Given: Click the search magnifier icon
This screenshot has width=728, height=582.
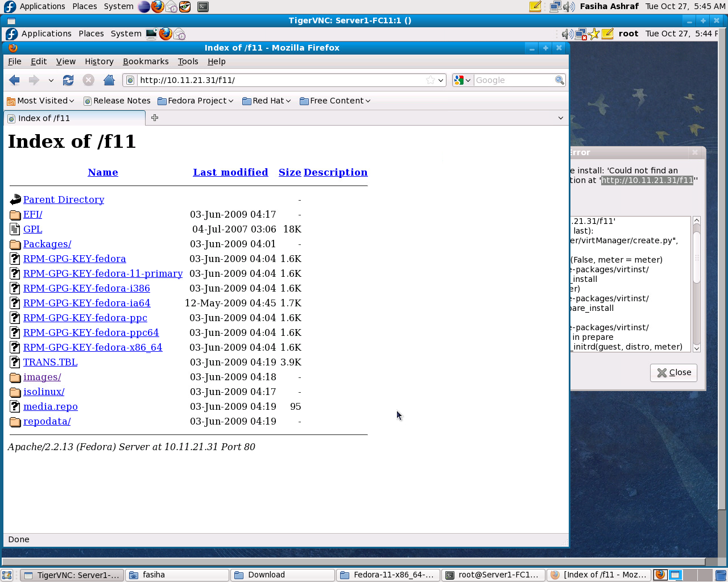Looking at the screenshot, I should 560,80.
